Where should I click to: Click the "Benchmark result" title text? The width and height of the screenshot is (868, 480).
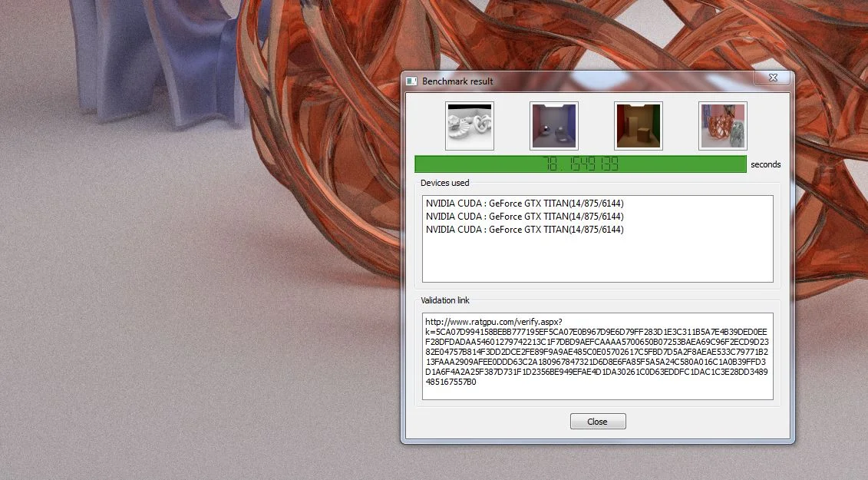tap(457, 81)
